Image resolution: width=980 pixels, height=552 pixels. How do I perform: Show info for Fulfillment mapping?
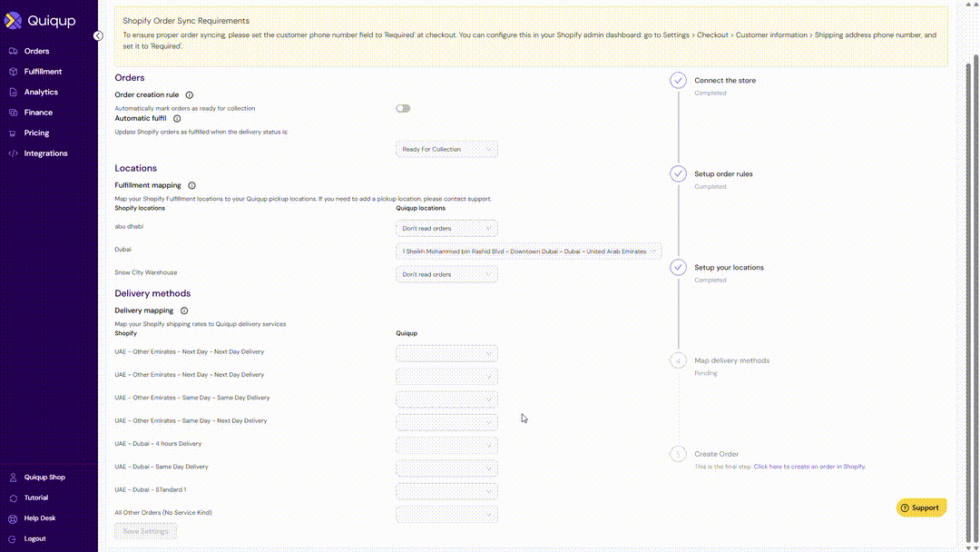[191, 186]
